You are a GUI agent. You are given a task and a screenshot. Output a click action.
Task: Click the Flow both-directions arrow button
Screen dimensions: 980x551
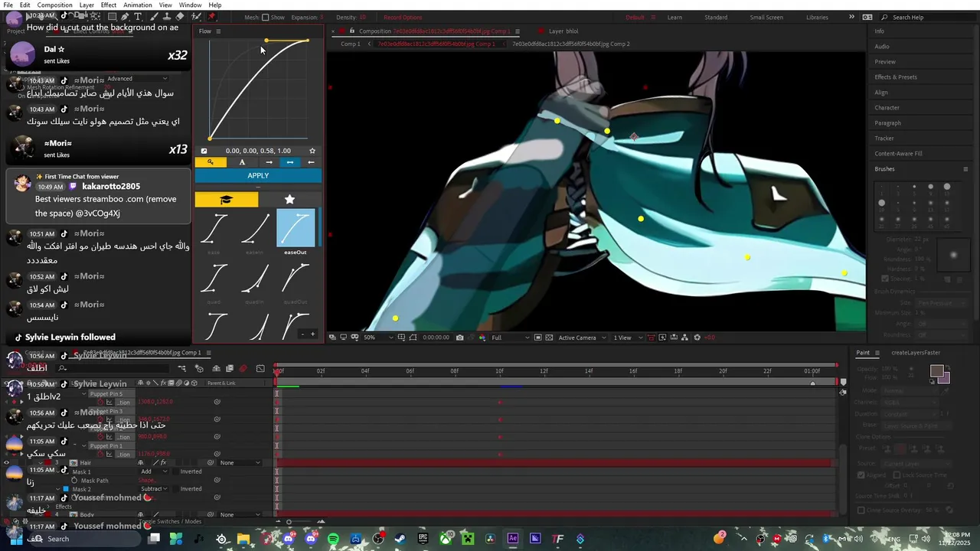pos(289,162)
